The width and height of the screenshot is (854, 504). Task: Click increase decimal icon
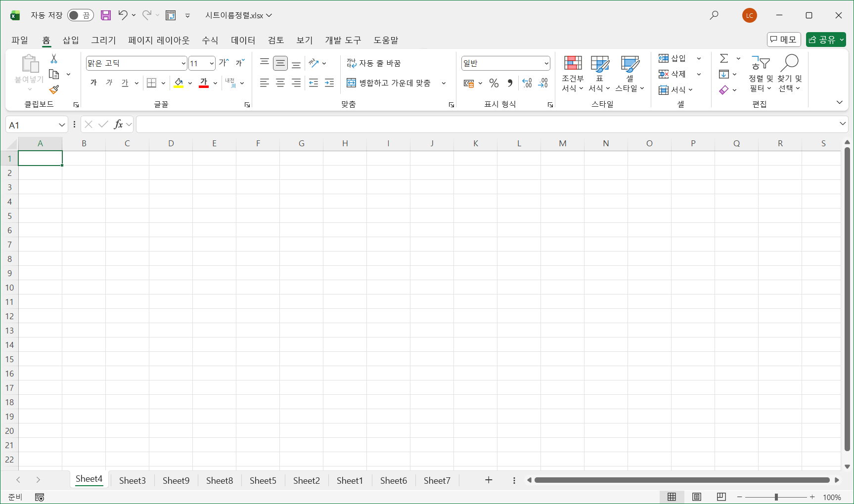pyautogui.click(x=527, y=83)
